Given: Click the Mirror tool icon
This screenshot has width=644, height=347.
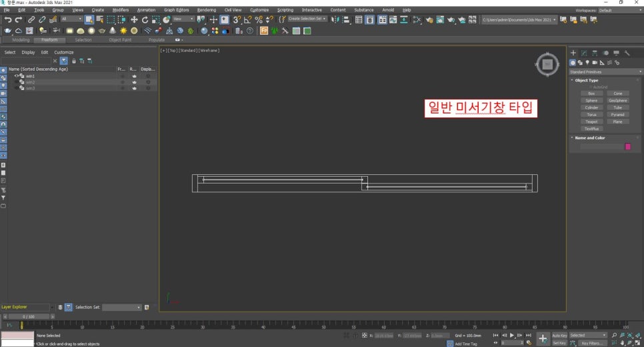Looking at the screenshot, I should (335, 19).
